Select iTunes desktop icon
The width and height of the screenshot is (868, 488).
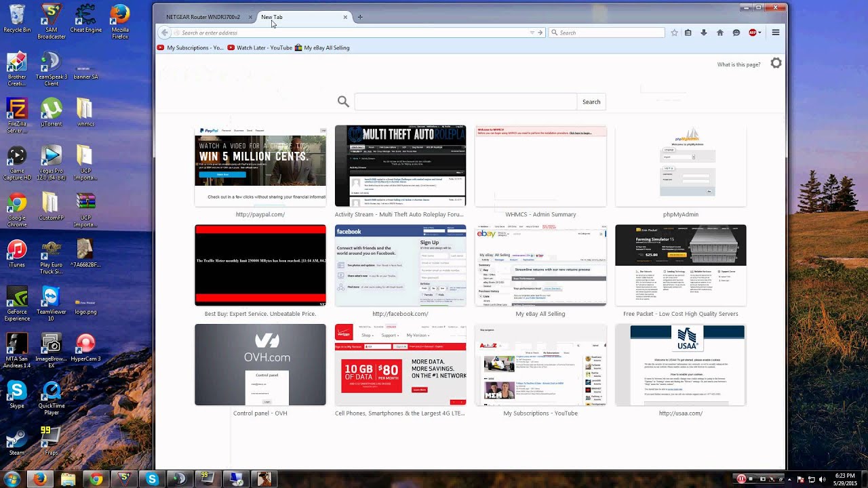point(17,254)
